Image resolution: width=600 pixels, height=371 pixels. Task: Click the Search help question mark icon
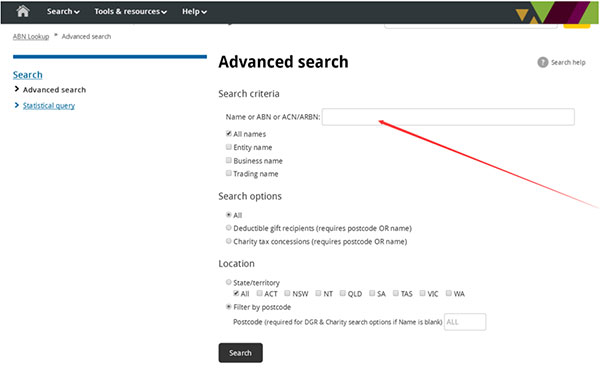pos(543,62)
